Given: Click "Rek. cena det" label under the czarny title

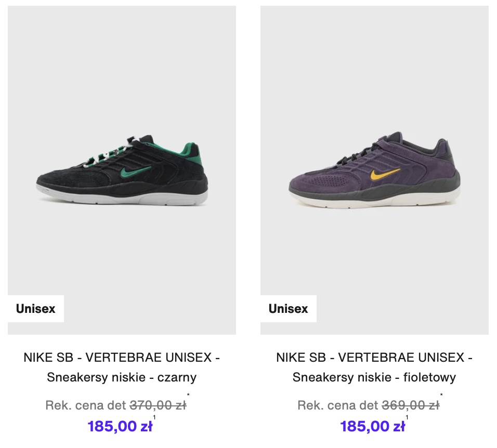Looking at the screenshot, I should pos(86,405).
